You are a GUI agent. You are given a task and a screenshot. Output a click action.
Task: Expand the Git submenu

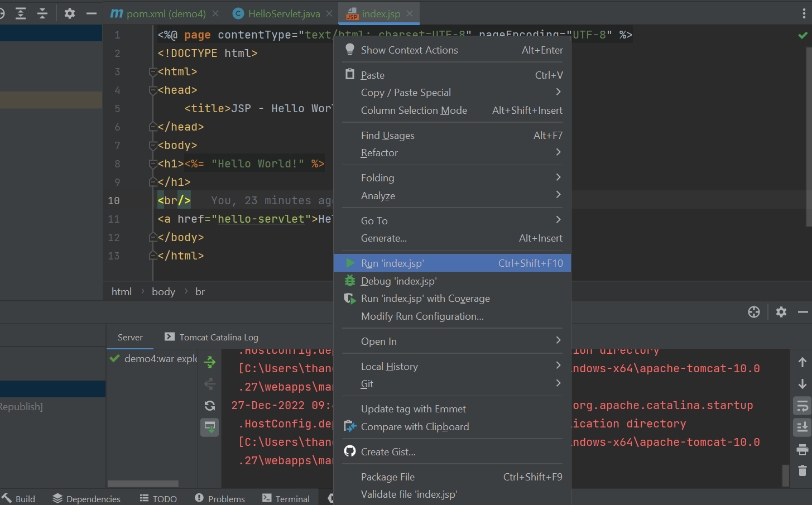click(452, 384)
